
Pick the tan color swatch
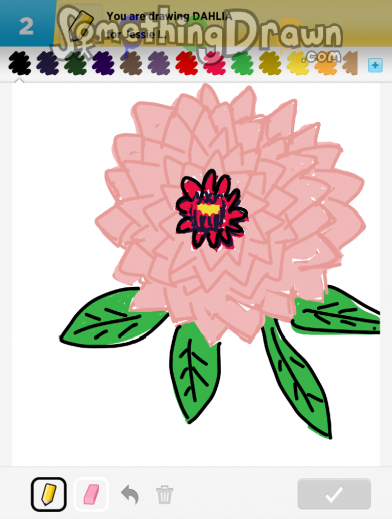click(351, 63)
